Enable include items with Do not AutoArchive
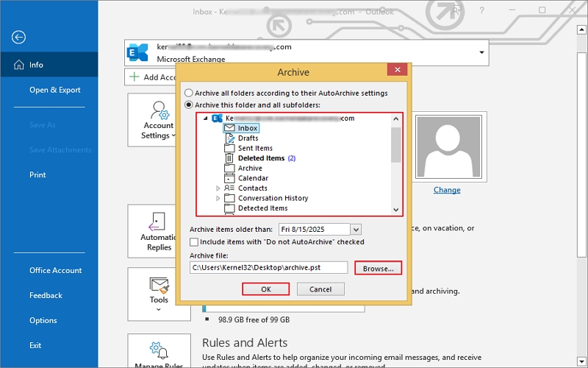This screenshot has height=368, width=588. pos(194,241)
